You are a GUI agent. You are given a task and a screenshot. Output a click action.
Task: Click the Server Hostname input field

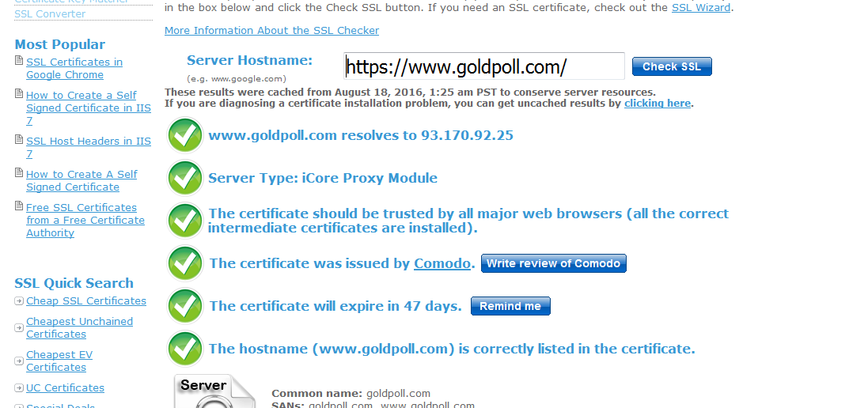pyautogui.click(x=483, y=66)
